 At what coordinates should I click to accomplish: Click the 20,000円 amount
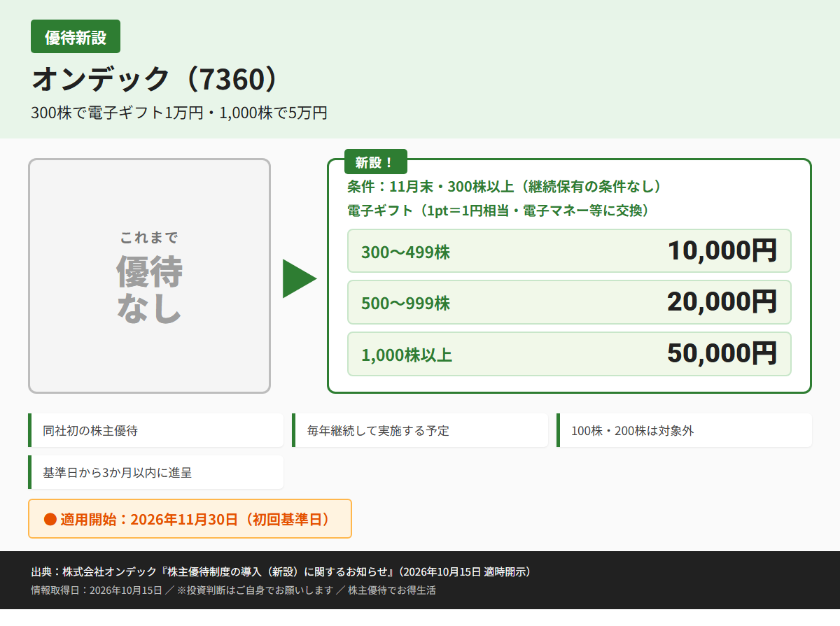(722, 301)
